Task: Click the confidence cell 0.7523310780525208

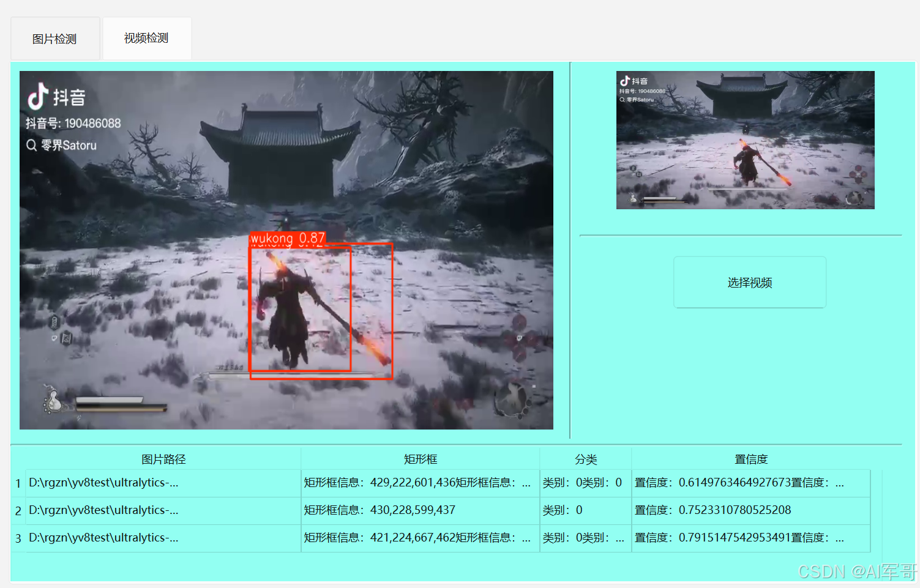Action: [x=751, y=511]
